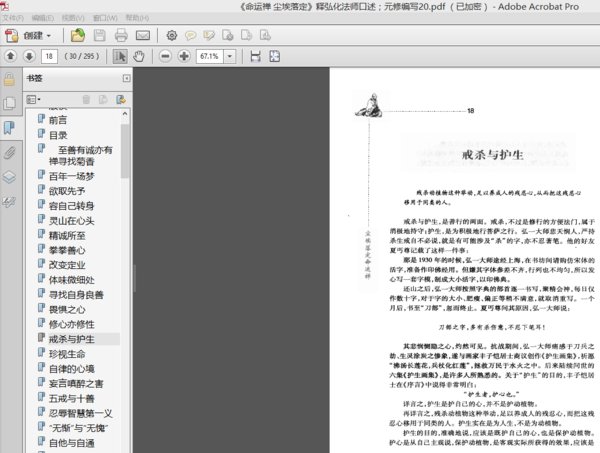This screenshot has height=453, width=600.
Task: Click the bookmarks scrollbar up arrow
Action: click(x=125, y=114)
